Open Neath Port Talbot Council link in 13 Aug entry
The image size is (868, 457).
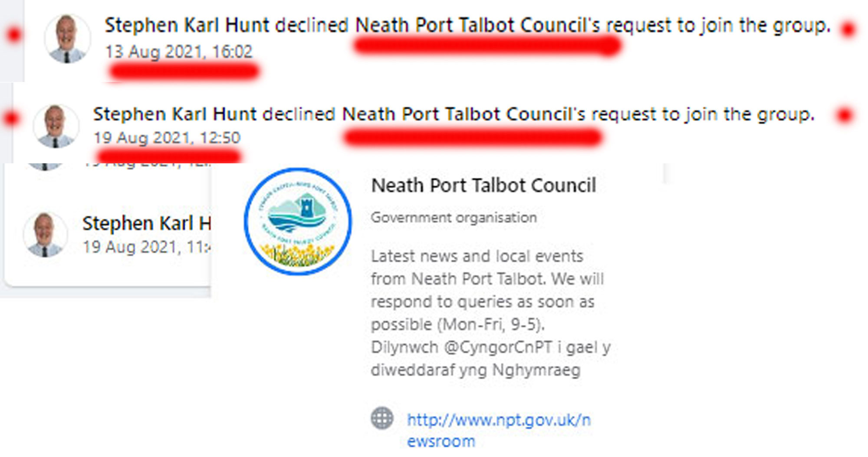coord(477,25)
